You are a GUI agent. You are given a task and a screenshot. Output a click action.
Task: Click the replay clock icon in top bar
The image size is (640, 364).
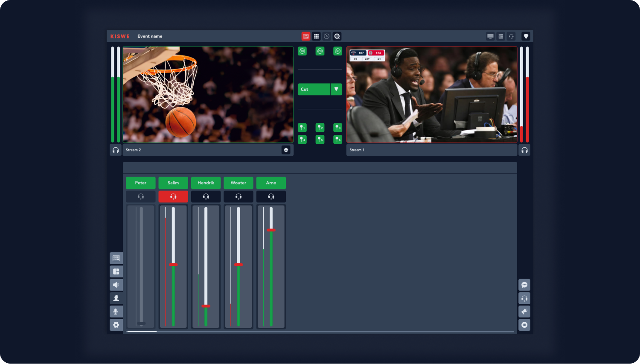327,36
